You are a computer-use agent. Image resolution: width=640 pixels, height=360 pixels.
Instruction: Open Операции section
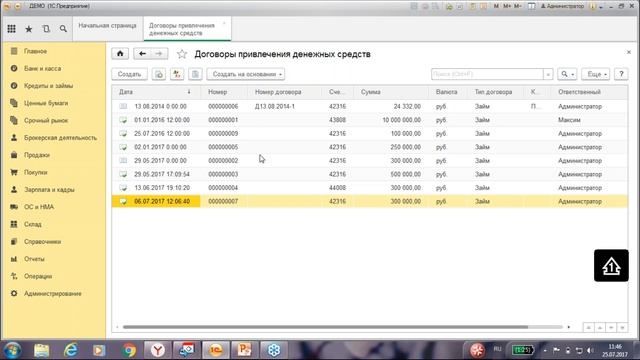point(38,276)
